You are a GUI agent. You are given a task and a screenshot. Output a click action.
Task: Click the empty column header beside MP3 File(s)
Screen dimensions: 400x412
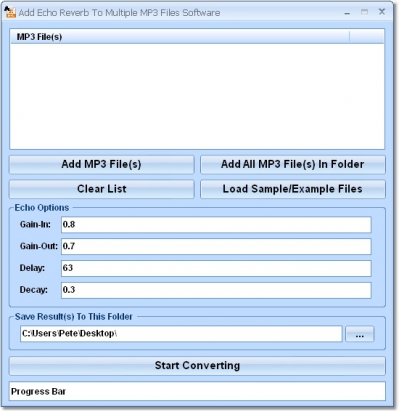click(367, 37)
